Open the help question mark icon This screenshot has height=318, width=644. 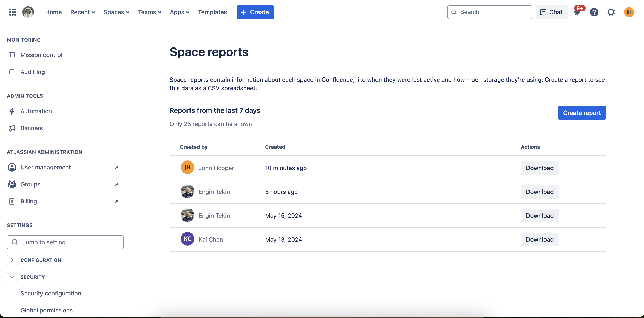point(594,12)
